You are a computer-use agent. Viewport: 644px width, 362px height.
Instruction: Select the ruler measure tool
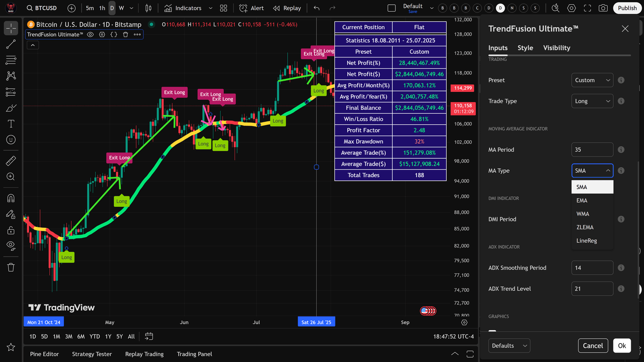click(x=11, y=161)
